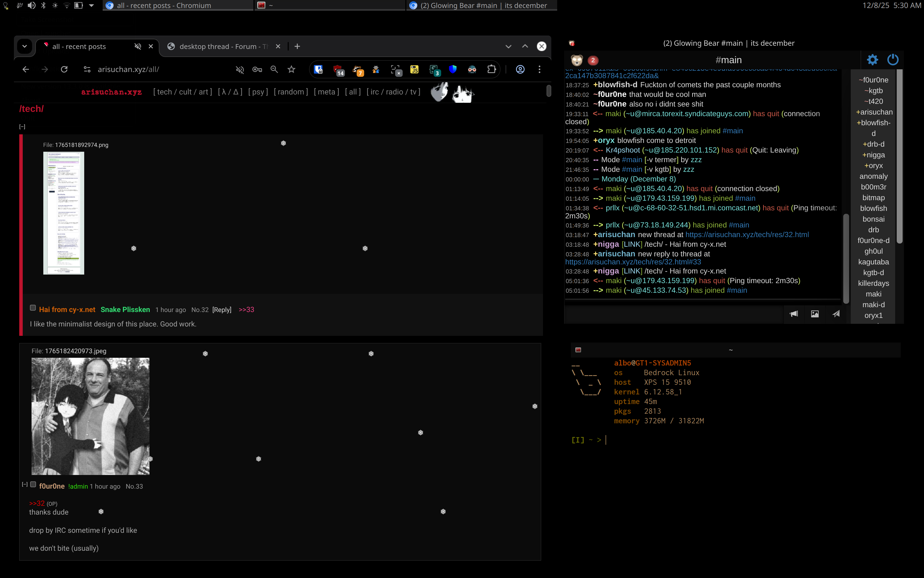924x578 pixels.
Task: Click the Glowing Bear logo icon
Action: click(576, 60)
